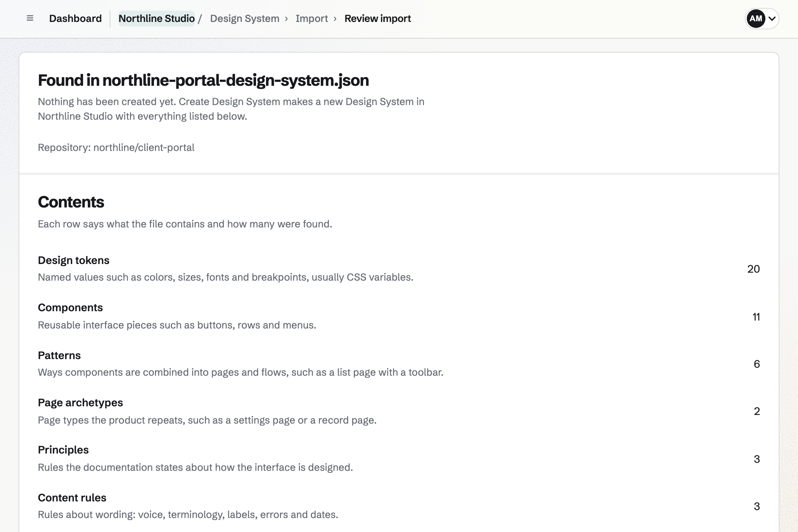Select the Review import breadcrumb
The width and height of the screenshot is (798, 532).
pyautogui.click(x=377, y=18)
